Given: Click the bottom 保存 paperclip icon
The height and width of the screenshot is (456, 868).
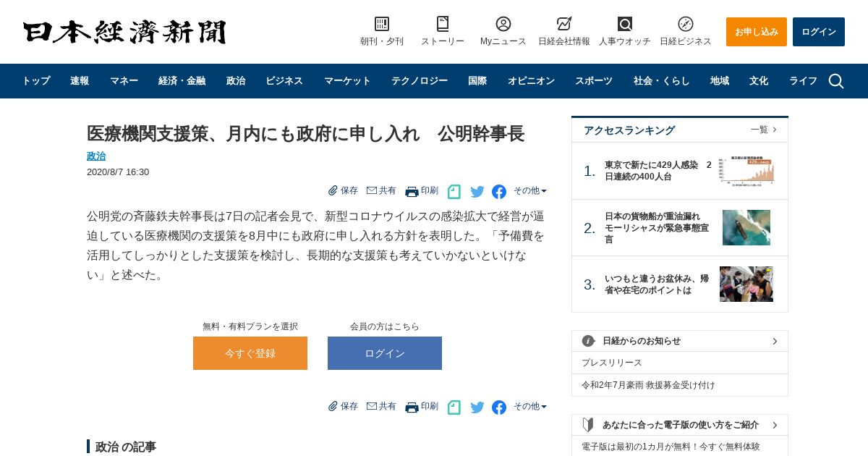Looking at the screenshot, I should point(333,406).
